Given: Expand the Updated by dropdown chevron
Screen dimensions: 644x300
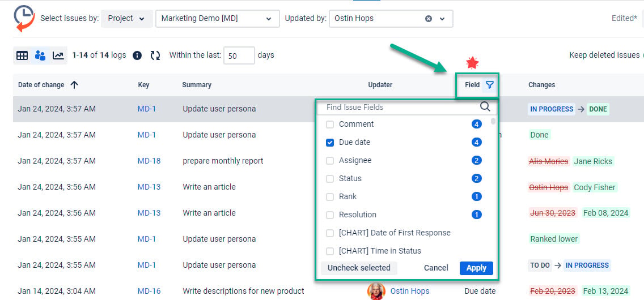Looking at the screenshot, I should tap(442, 19).
